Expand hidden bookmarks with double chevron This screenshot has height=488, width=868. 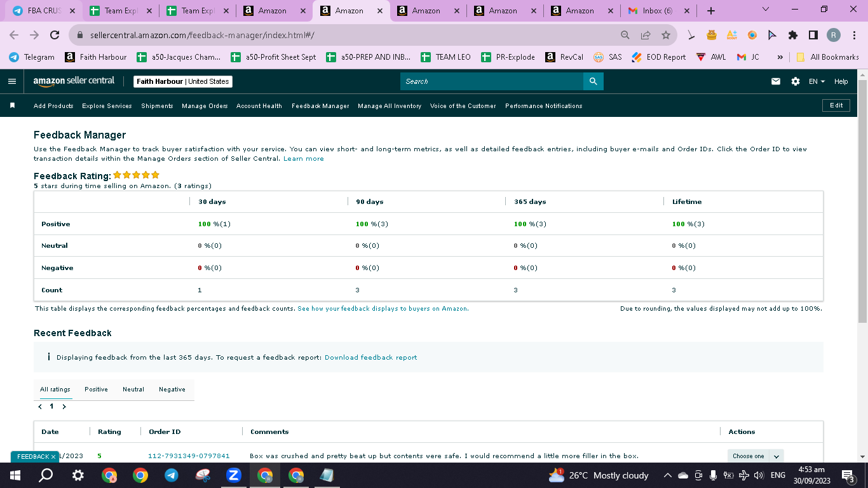coord(780,57)
